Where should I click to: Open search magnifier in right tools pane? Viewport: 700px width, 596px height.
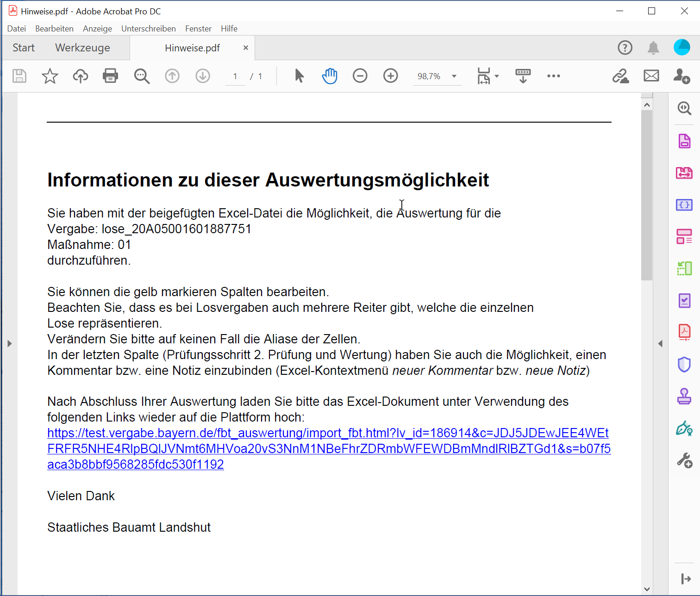[684, 108]
